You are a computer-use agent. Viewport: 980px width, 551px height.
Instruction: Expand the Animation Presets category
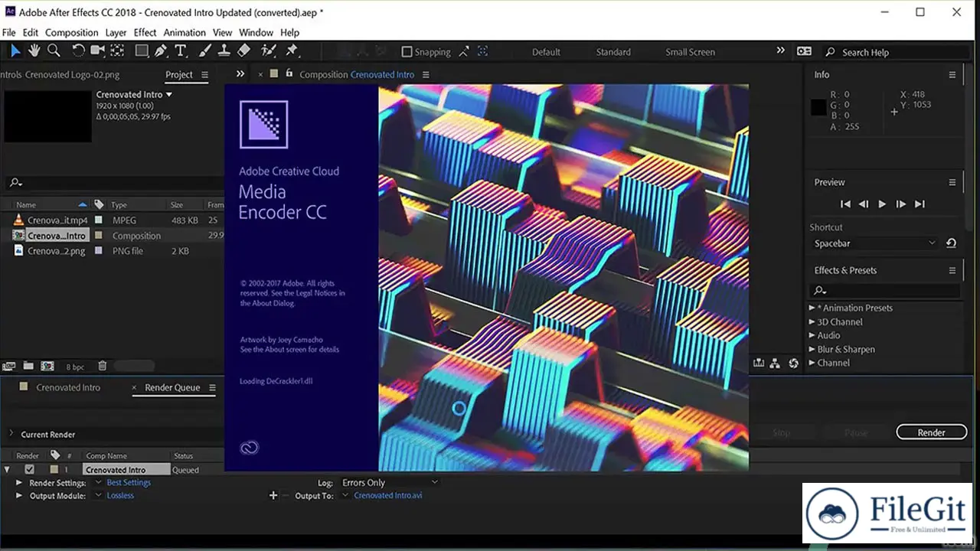[812, 308]
